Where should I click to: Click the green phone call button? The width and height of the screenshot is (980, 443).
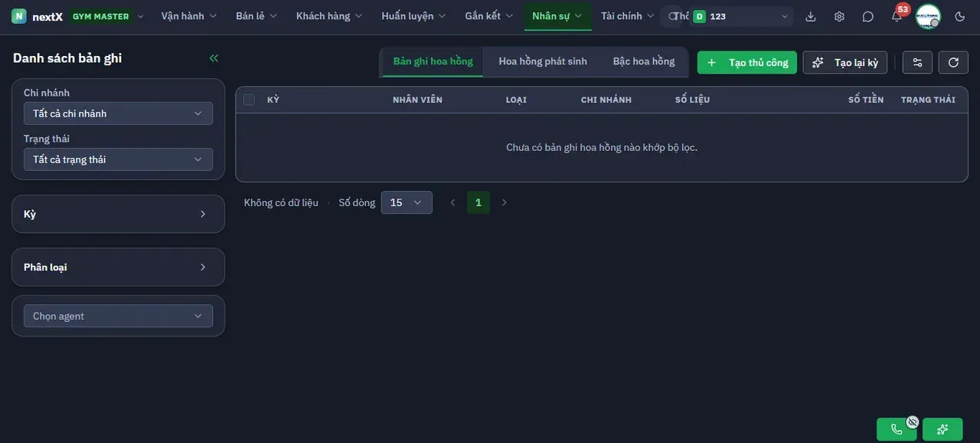click(897, 429)
